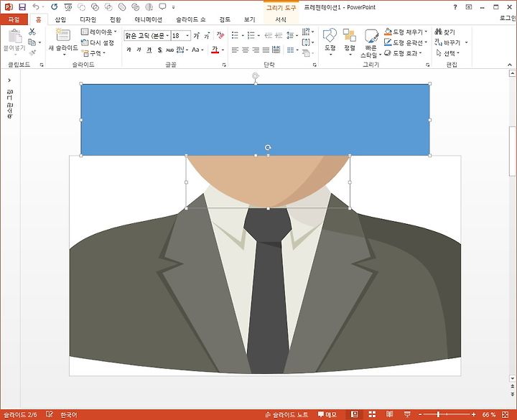Open the Section (구역) dropdown

pos(94,52)
